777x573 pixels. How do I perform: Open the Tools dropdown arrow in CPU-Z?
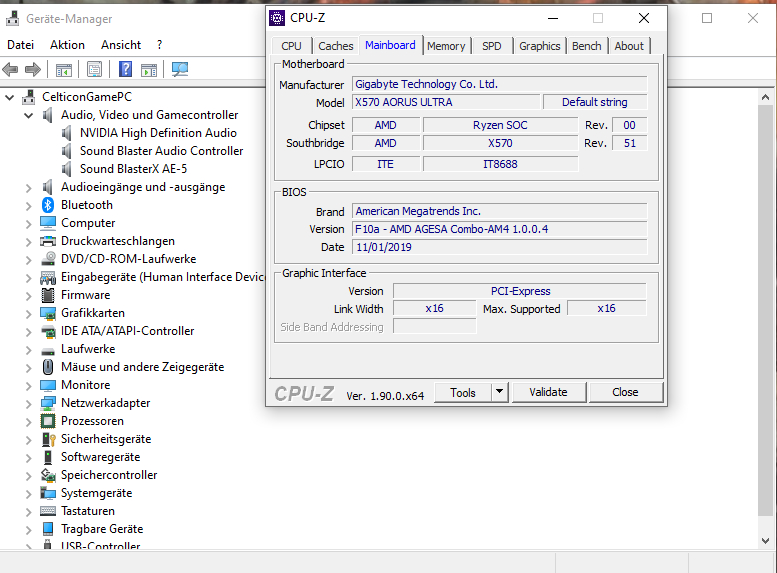coord(500,392)
